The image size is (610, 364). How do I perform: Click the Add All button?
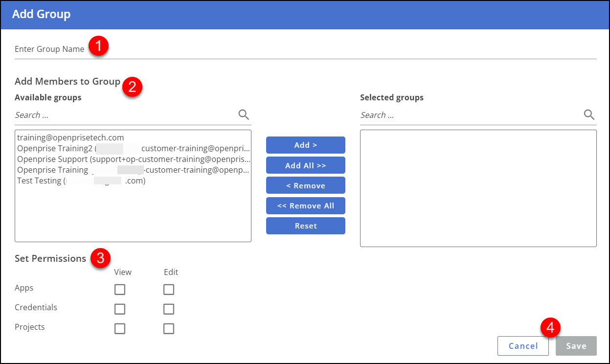point(305,165)
